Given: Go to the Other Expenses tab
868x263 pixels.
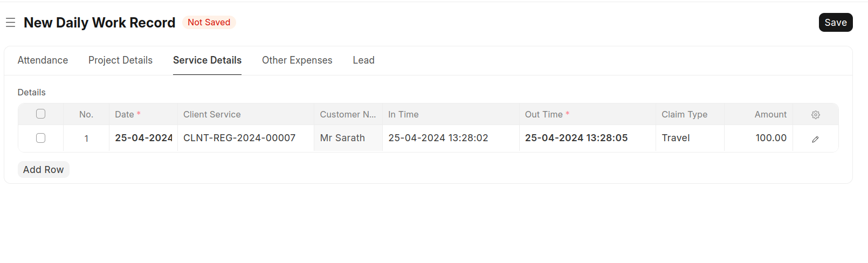Looking at the screenshot, I should coord(297,60).
